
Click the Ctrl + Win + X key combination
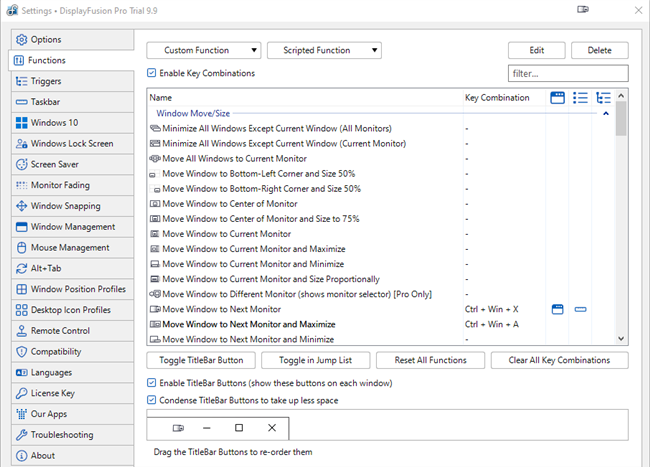[x=492, y=309]
